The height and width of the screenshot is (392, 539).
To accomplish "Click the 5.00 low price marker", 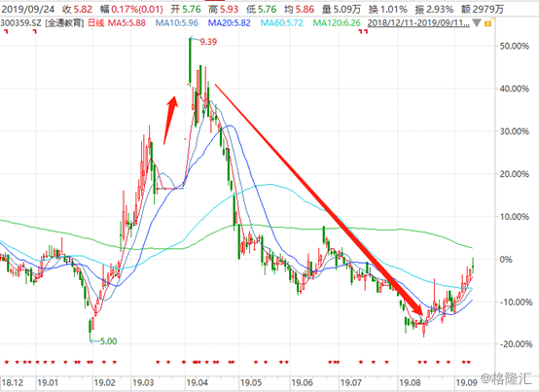I will [109, 341].
